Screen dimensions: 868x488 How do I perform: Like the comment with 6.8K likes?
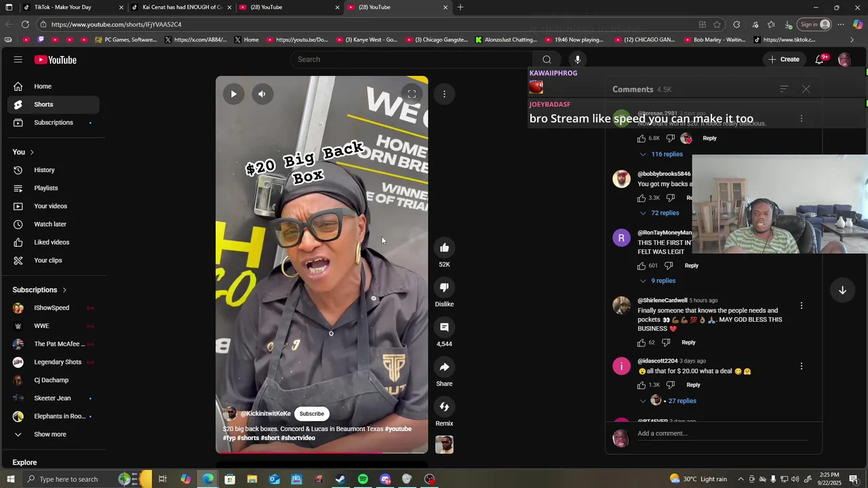642,138
